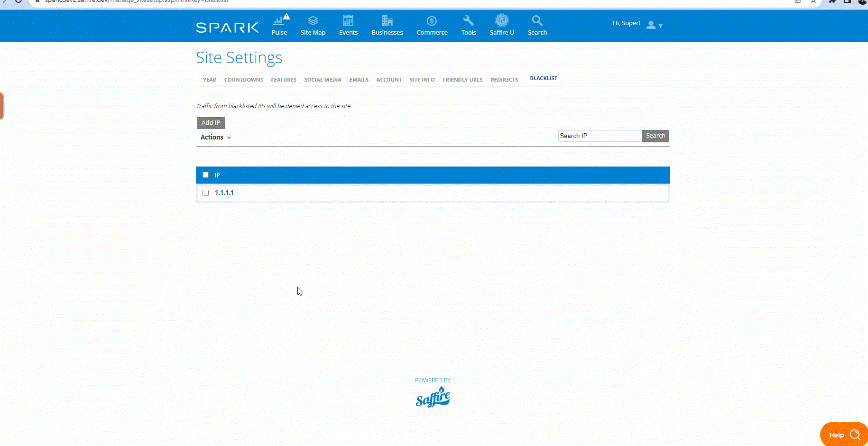Open the user account dropdown menu

click(x=654, y=25)
